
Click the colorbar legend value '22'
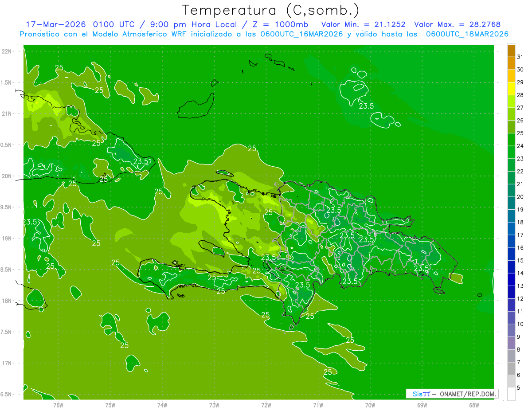pyautogui.click(x=520, y=172)
